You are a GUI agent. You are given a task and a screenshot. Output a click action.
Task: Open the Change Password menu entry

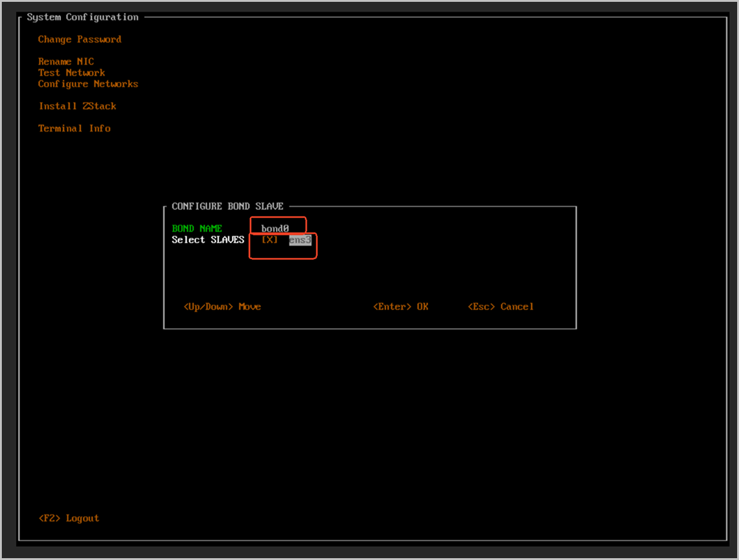point(79,39)
